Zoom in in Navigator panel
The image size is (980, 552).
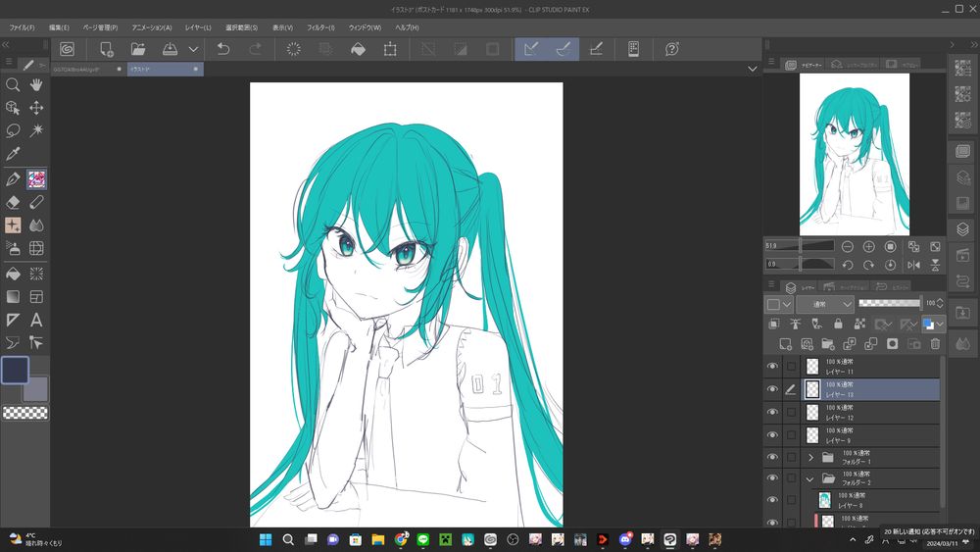point(868,246)
